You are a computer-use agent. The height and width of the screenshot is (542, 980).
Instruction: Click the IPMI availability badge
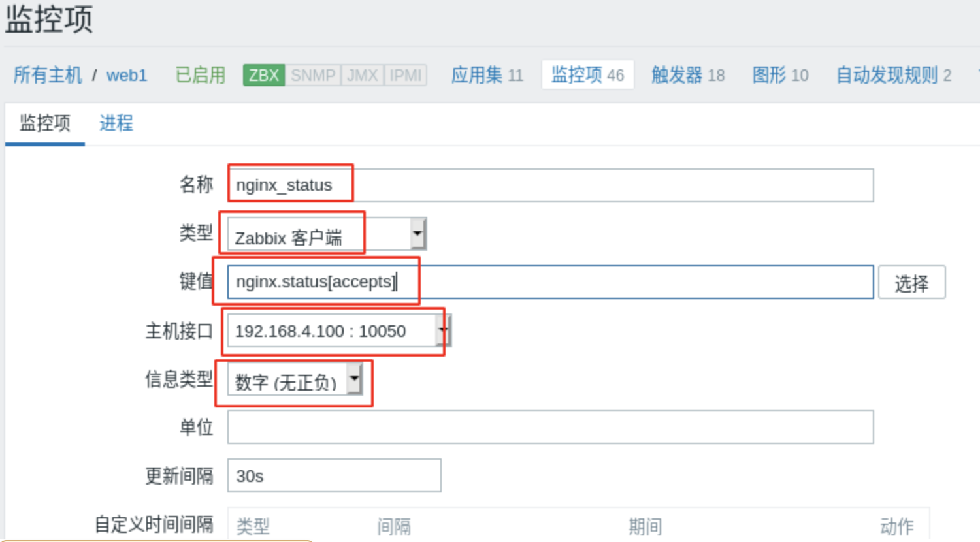[405, 75]
